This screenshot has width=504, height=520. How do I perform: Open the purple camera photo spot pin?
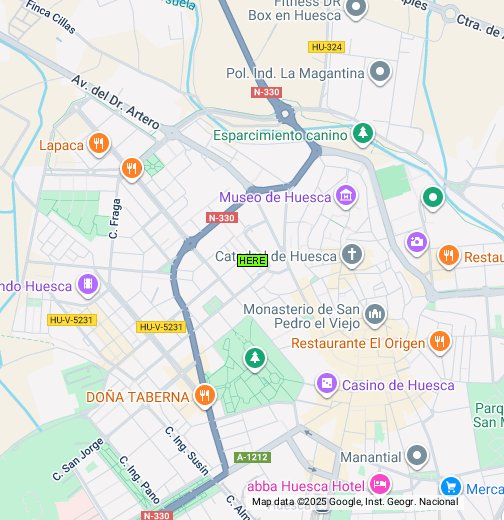tap(417, 242)
